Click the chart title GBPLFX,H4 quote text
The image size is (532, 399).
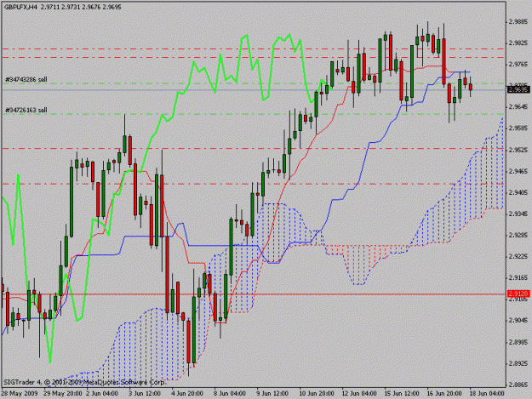(x=63, y=7)
